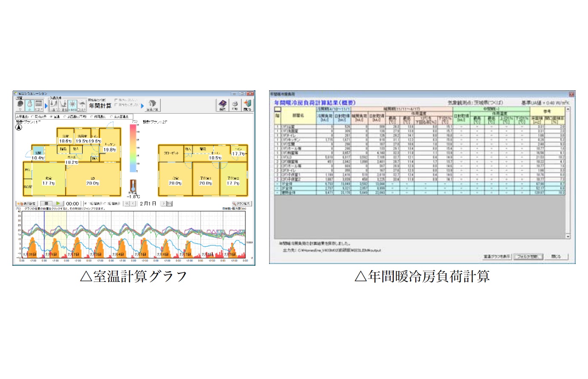
Task: Open 表示設定 display settings
Action: [x=26, y=204]
